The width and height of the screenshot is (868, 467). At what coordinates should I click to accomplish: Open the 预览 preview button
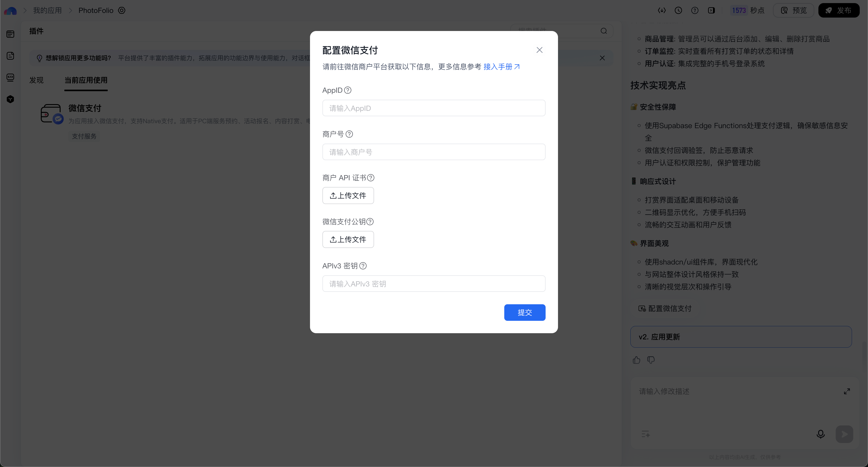(794, 10)
